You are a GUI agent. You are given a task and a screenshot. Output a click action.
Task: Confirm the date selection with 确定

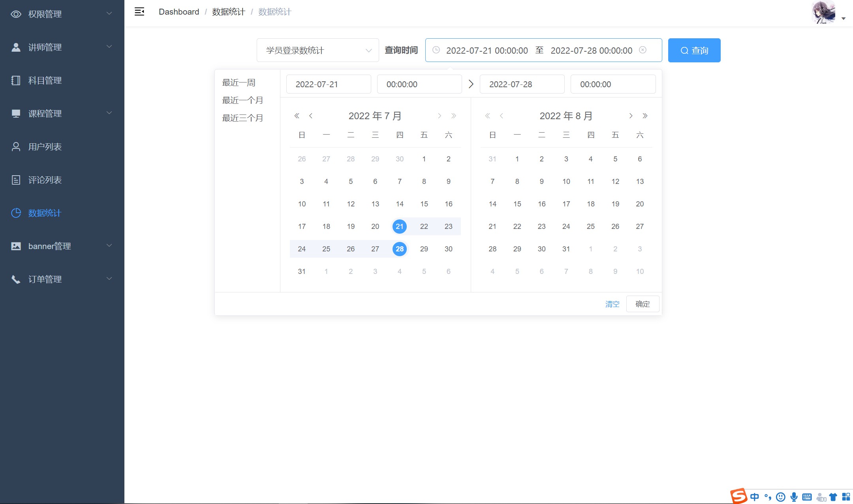coord(642,304)
